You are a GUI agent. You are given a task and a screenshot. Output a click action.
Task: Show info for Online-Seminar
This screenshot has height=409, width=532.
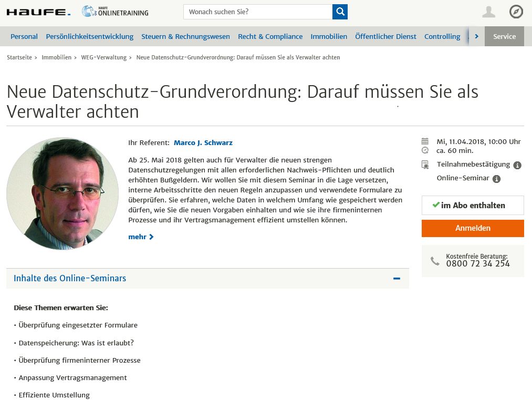(x=496, y=179)
